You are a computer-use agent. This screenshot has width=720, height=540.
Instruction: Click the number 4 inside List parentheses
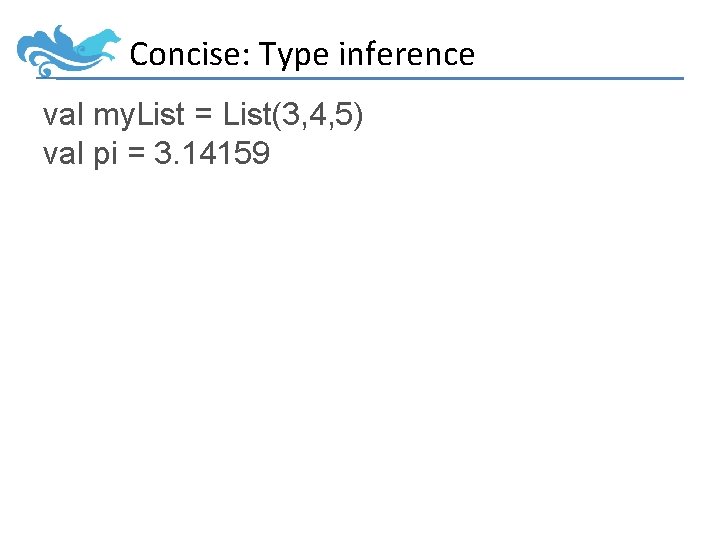(317, 115)
